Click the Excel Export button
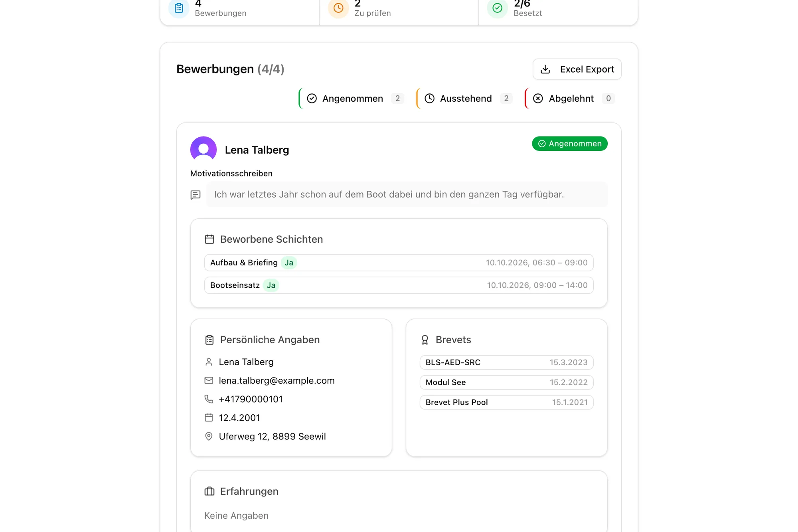 point(577,69)
